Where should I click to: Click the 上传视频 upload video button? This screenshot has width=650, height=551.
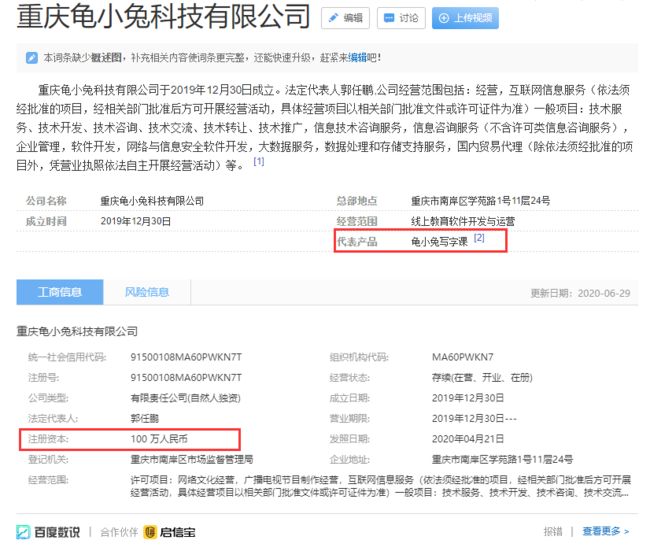coord(465,18)
